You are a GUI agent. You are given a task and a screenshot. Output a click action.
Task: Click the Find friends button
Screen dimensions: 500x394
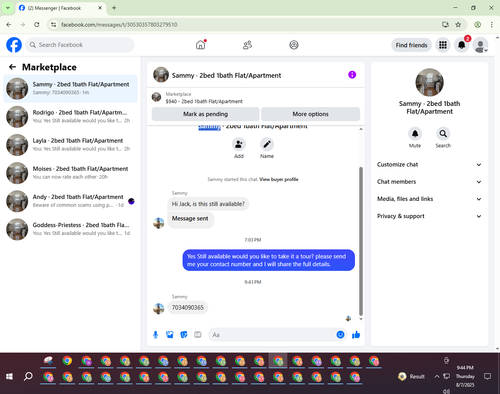tap(411, 45)
